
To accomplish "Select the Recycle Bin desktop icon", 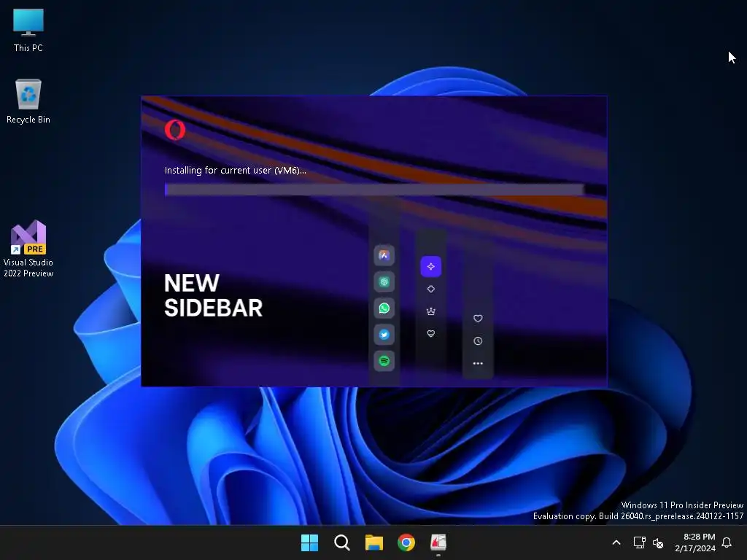I will point(28,101).
